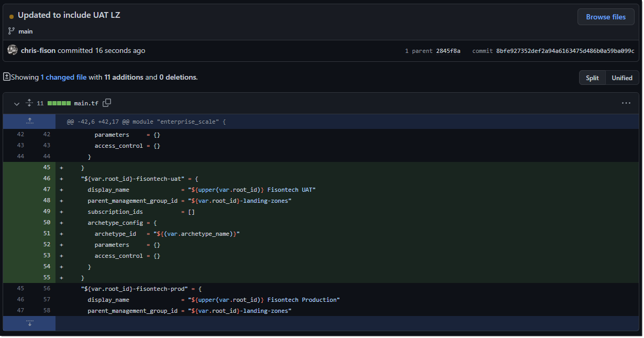The width and height of the screenshot is (644, 338).
Task: Click the 11 changes count beside main.tf
Action: pyautogui.click(x=40, y=103)
